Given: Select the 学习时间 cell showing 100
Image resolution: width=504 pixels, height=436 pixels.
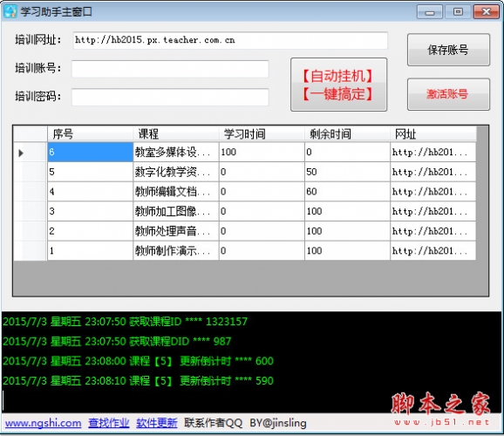Looking at the screenshot, I should click(262, 152).
